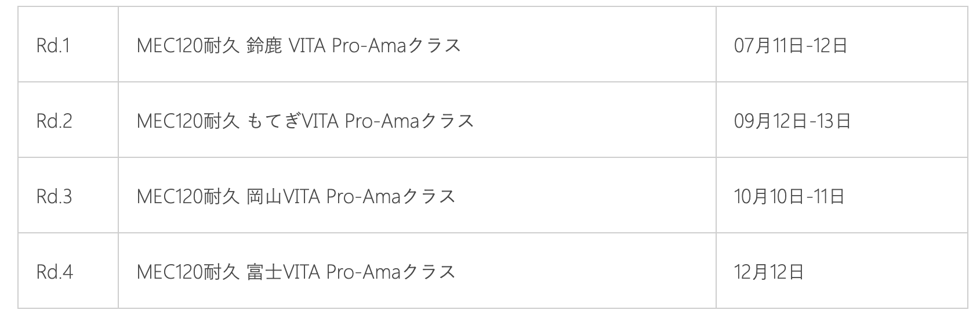
Task: Select the 鈴鹿 circuit name text
Action: [x=264, y=45]
